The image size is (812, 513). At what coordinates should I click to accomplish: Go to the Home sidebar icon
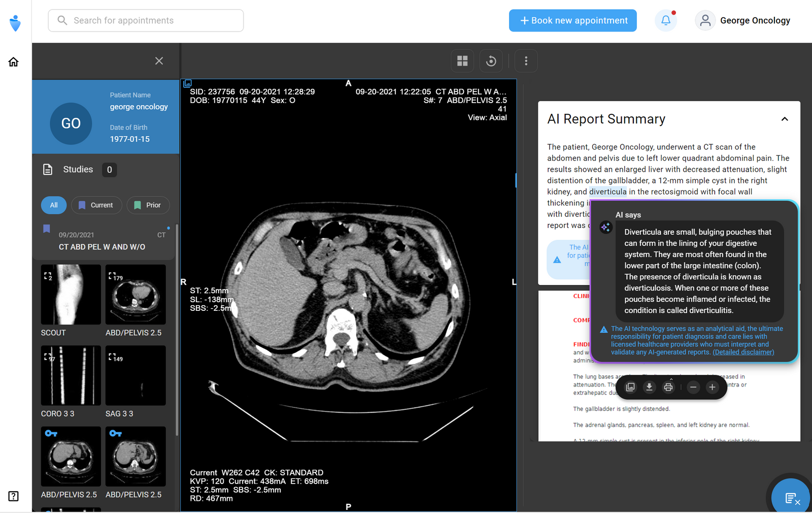[x=14, y=62]
